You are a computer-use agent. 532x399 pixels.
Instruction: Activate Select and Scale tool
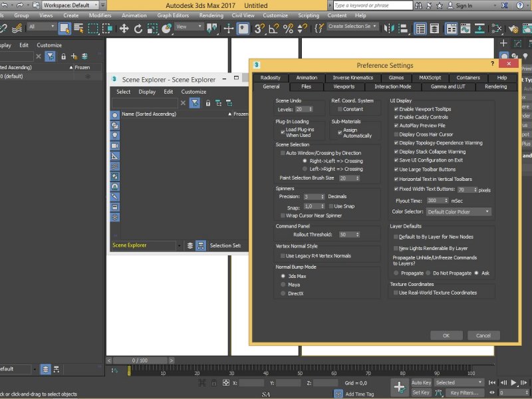point(152,29)
